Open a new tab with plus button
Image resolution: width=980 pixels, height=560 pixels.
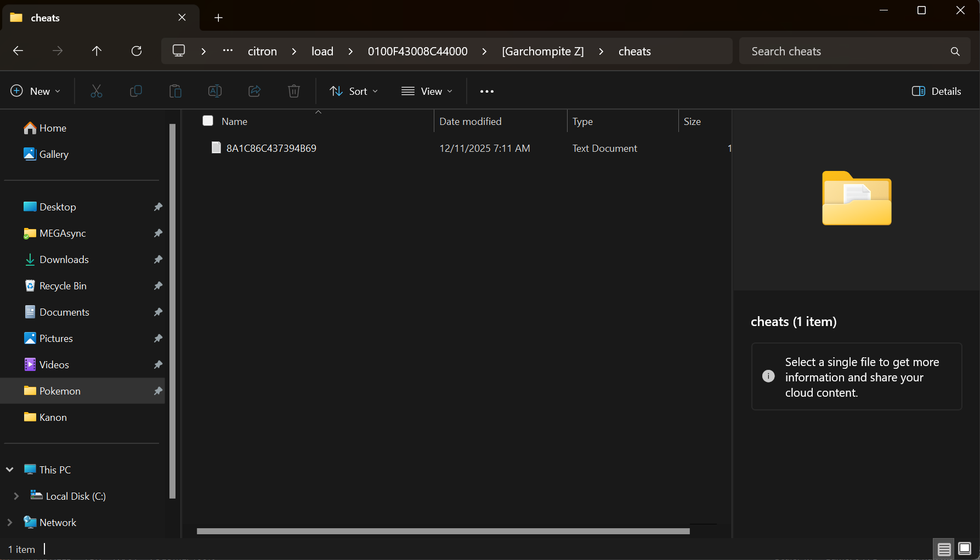(x=218, y=18)
